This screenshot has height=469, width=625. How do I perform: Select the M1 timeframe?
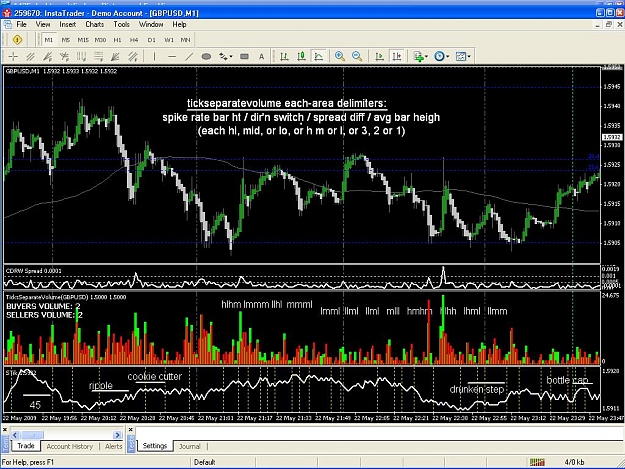coord(49,40)
